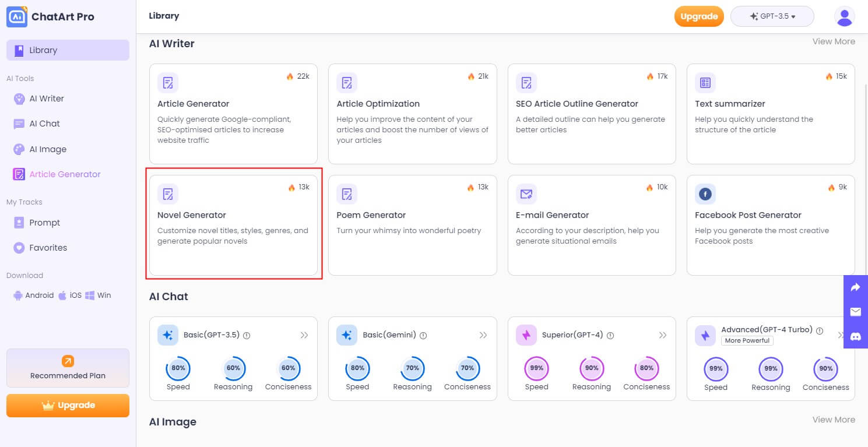Click the ChatArt Pro logo icon
Viewport: 868px width, 447px height.
tap(17, 17)
